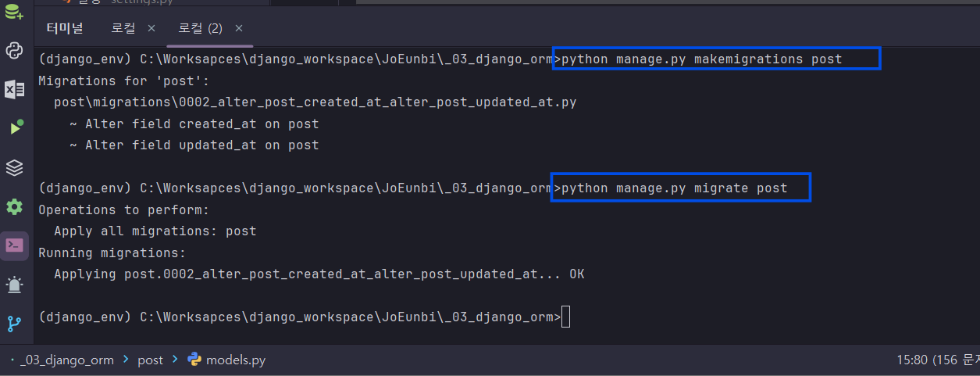Open the stacked layers tool window icon
The image size is (980, 376).
[14, 167]
